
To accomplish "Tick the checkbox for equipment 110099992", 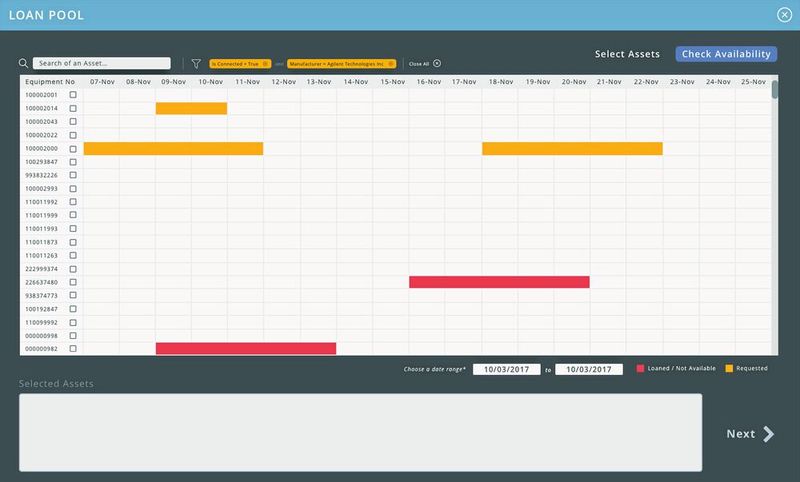I will [73, 322].
